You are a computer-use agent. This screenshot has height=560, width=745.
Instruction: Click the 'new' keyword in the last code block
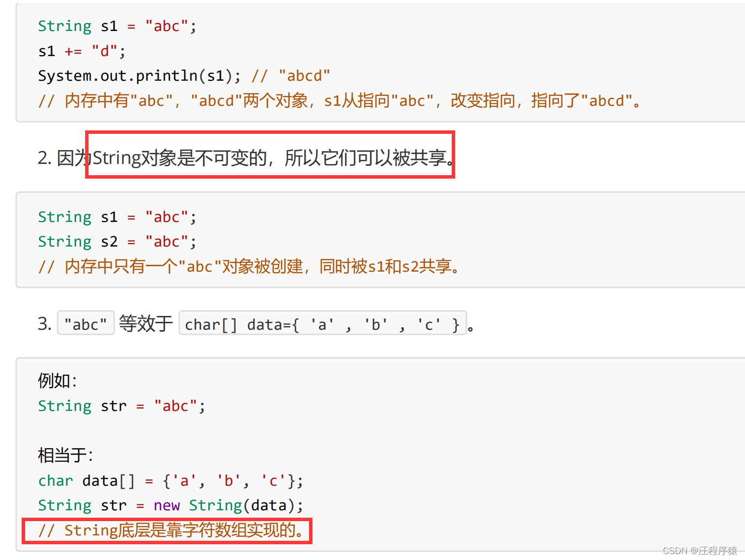pyautogui.click(x=167, y=505)
